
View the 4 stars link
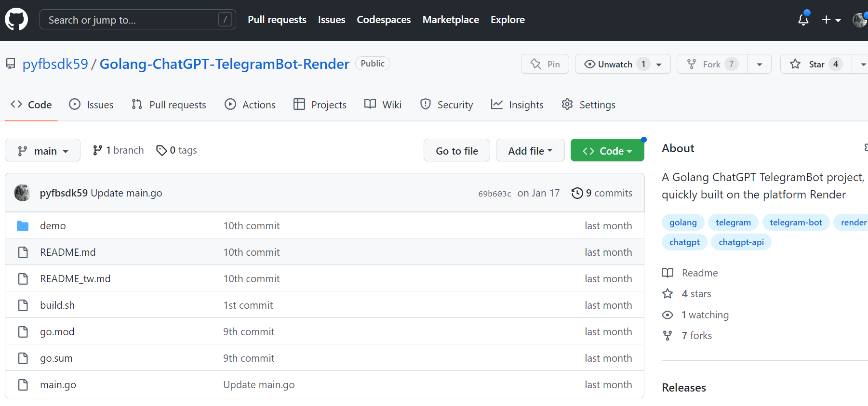687,294
